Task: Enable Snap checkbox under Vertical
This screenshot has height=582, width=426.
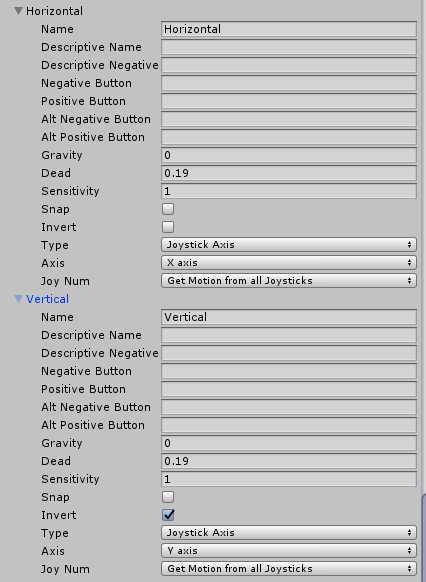Action: 168,497
